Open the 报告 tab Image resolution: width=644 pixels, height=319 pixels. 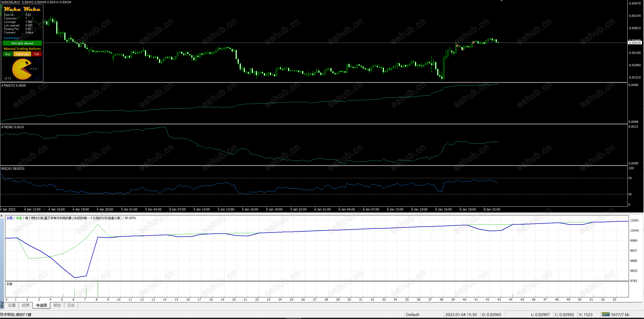[x=57, y=305]
